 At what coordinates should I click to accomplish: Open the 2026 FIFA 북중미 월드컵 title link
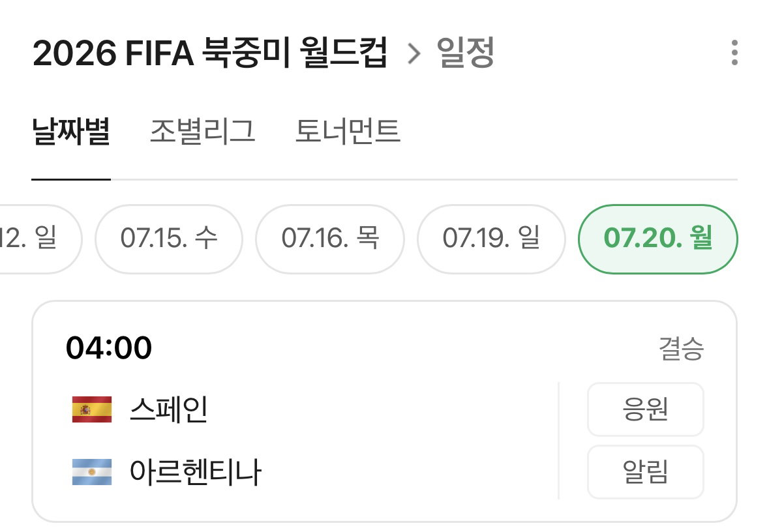coord(210,53)
